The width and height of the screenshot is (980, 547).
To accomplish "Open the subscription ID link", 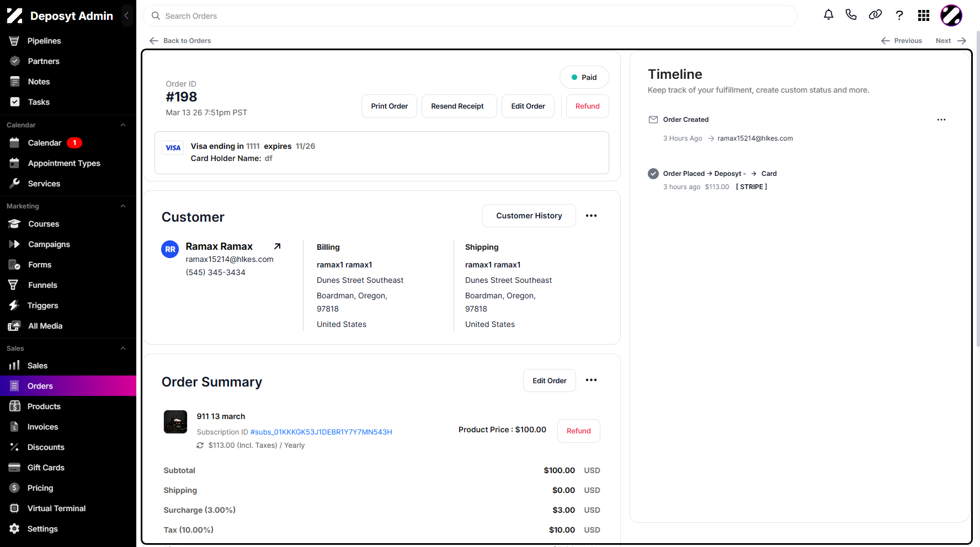I will click(x=321, y=432).
